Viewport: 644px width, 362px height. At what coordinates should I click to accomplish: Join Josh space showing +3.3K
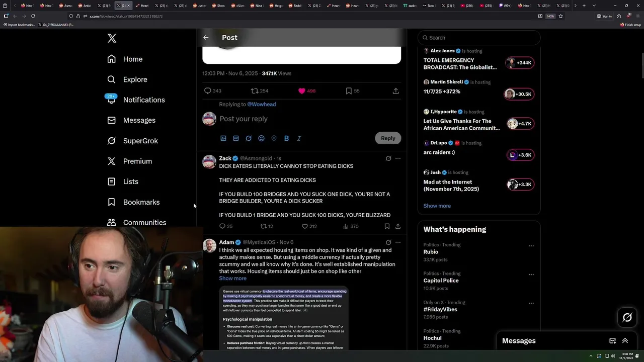click(x=520, y=185)
